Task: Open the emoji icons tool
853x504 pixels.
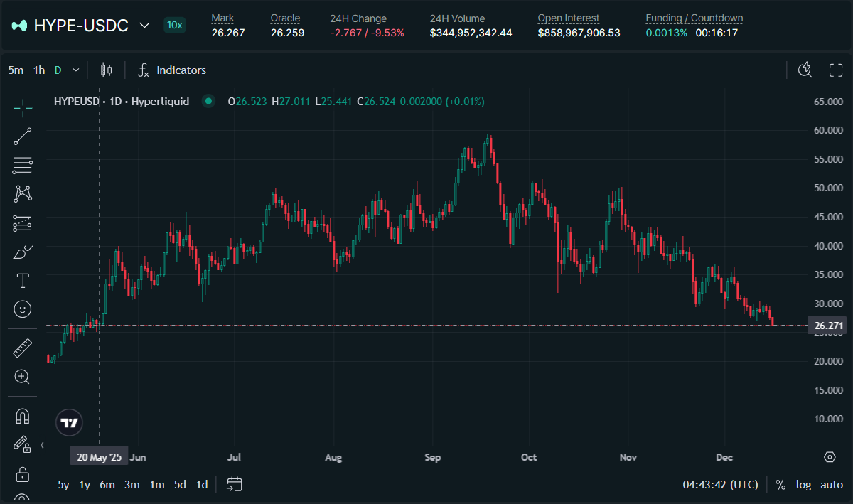Action: click(23, 309)
